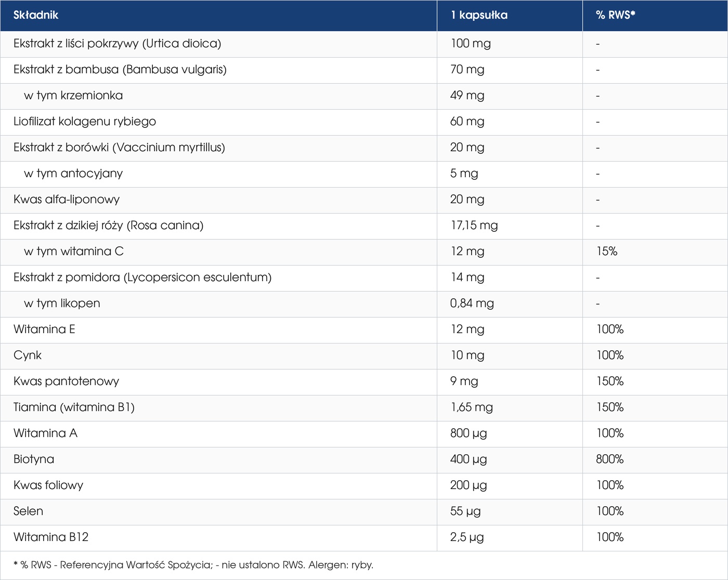The height and width of the screenshot is (580, 728).
Task: Click the 150% value for Kwas pantotenowy
Action: 610,381
